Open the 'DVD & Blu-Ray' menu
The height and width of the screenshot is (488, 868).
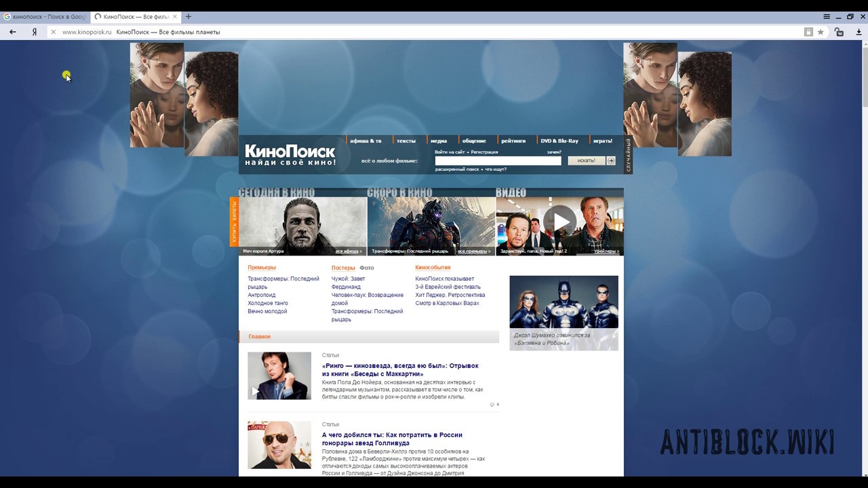point(559,141)
